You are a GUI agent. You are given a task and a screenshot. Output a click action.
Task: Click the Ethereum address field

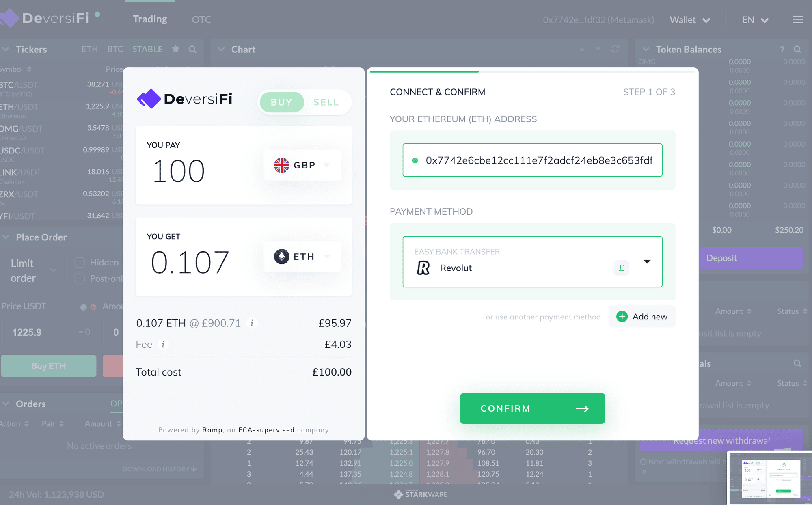pyautogui.click(x=532, y=160)
